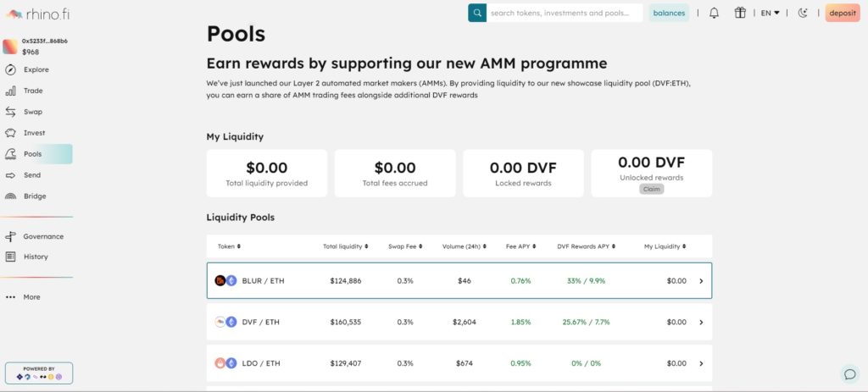Viewport: 868px width, 392px height.
Task: Click the Trade chart icon
Action: tap(10, 91)
